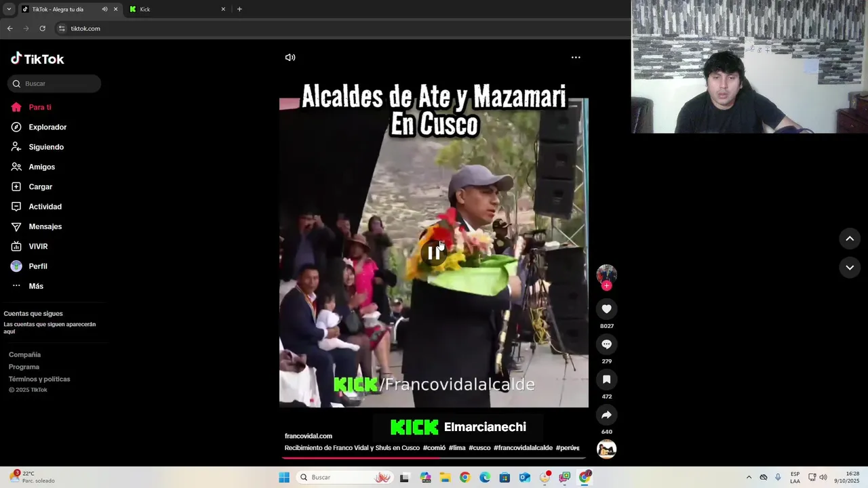The image size is (868, 488).
Task: Open the francovidal.com username link
Action: 309,436
